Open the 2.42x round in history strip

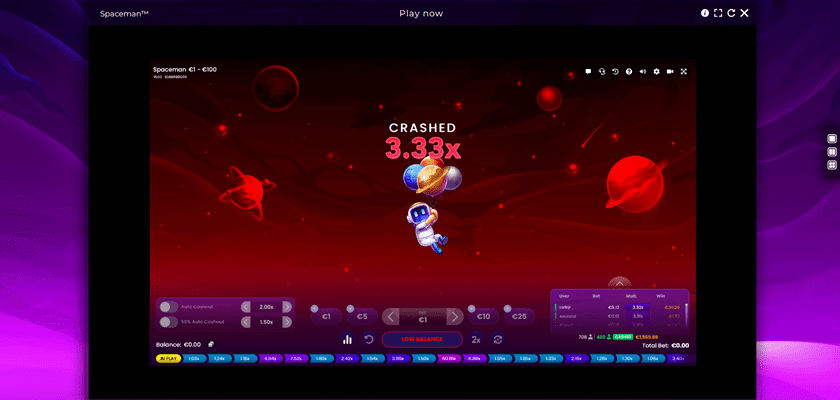coord(347,359)
